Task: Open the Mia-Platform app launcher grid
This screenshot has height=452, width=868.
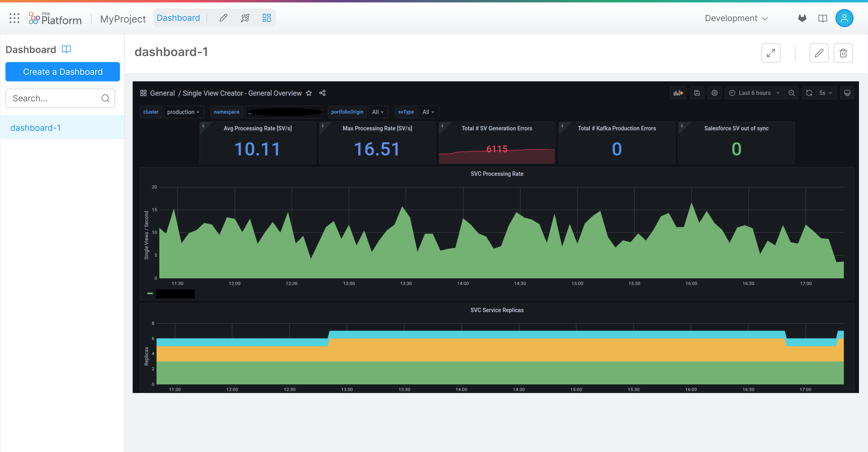Action: point(14,18)
